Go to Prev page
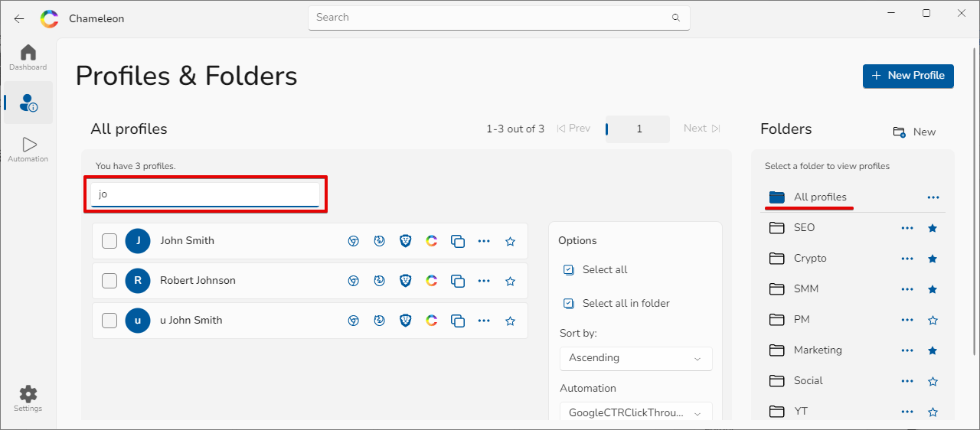Screen dimensions: 980x430 [x=573, y=129]
